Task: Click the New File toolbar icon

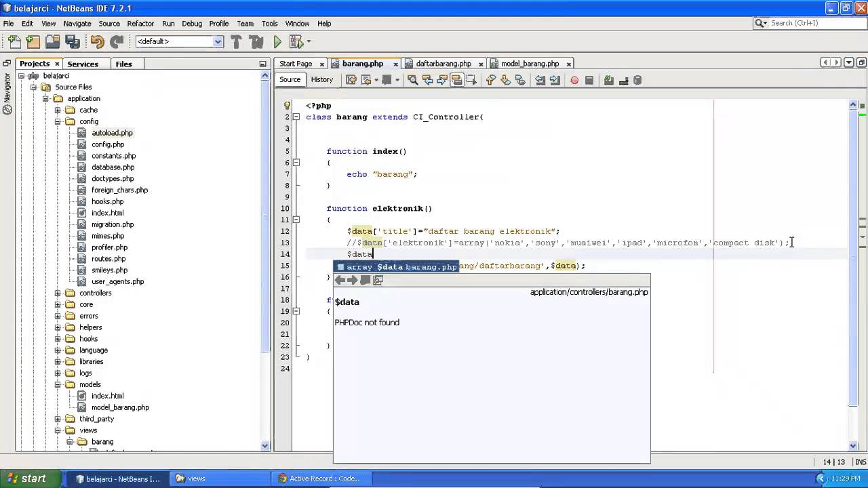Action: pyautogui.click(x=14, y=42)
